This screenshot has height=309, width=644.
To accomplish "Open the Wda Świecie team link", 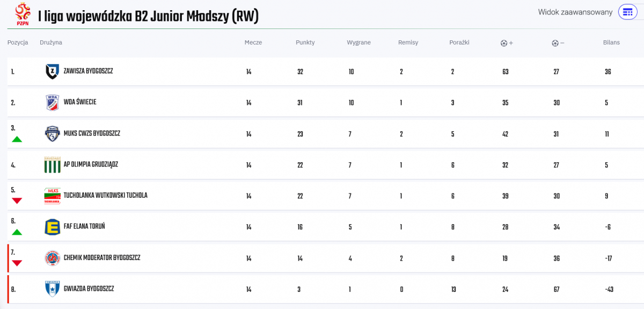I will pyautogui.click(x=80, y=103).
